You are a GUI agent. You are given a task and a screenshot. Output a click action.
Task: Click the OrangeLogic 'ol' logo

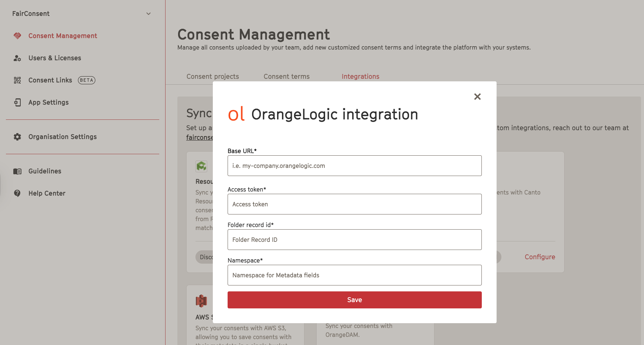(236, 114)
